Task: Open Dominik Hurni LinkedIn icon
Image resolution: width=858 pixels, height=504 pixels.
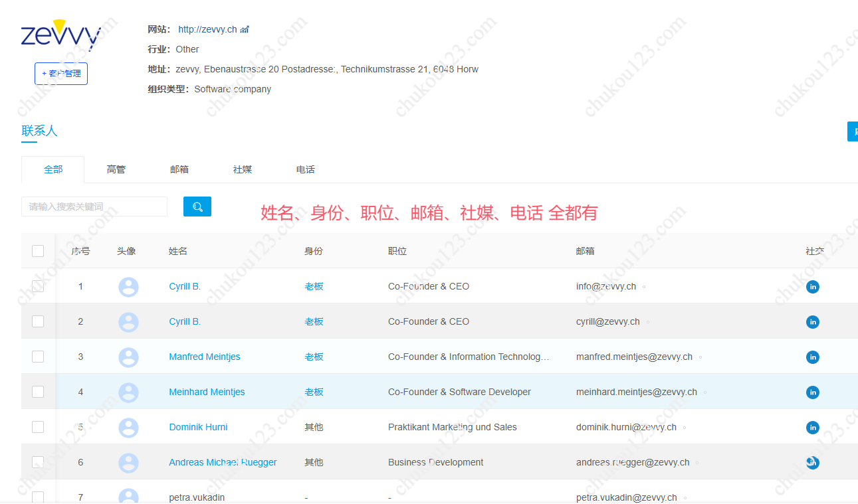Action: [x=812, y=428]
